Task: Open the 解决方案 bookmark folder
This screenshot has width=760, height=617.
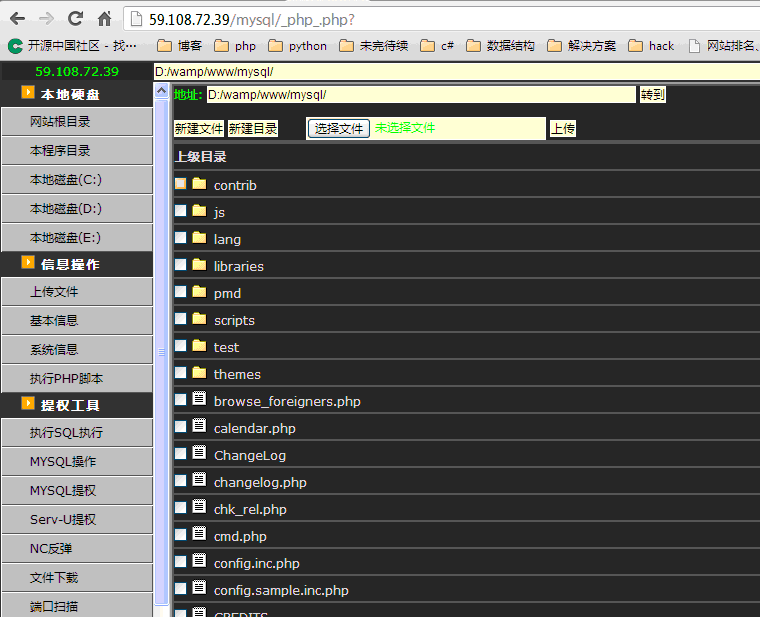Action: pyautogui.click(x=581, y=46)
